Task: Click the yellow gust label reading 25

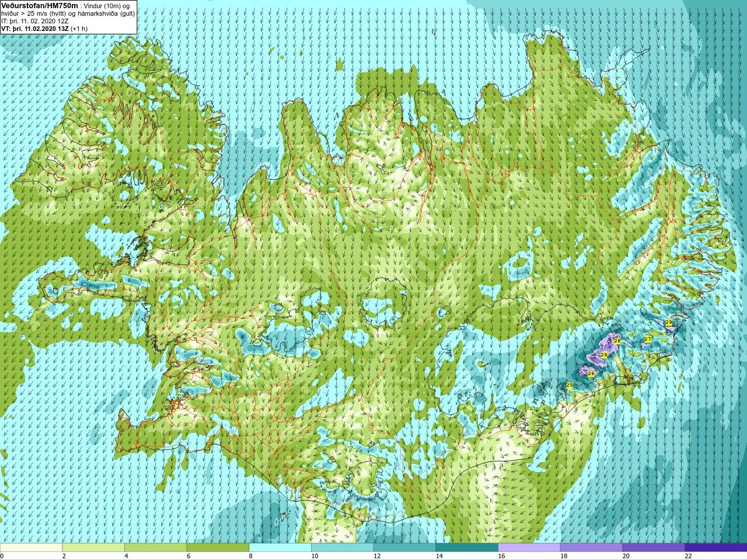Action: pos(570,385)
